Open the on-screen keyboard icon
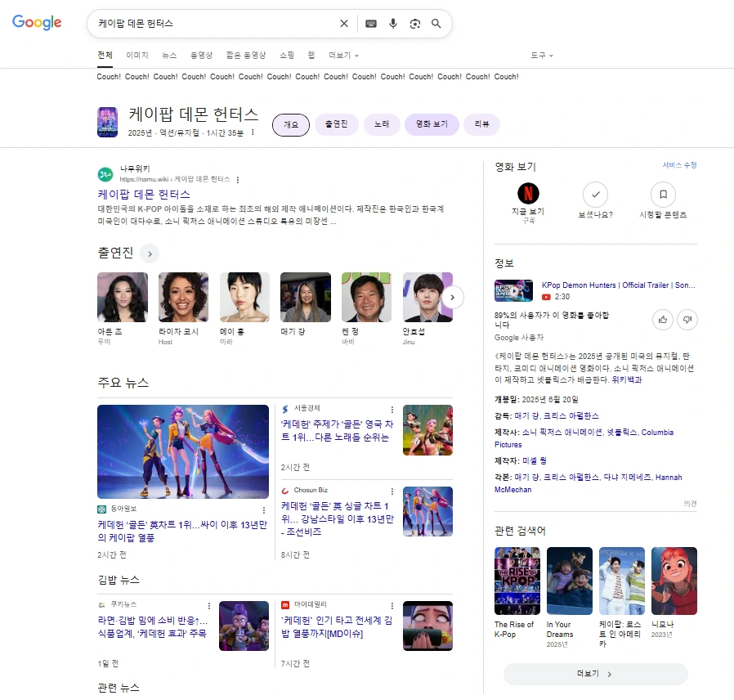This screenshot has width=734, height=700. point(371,24)
